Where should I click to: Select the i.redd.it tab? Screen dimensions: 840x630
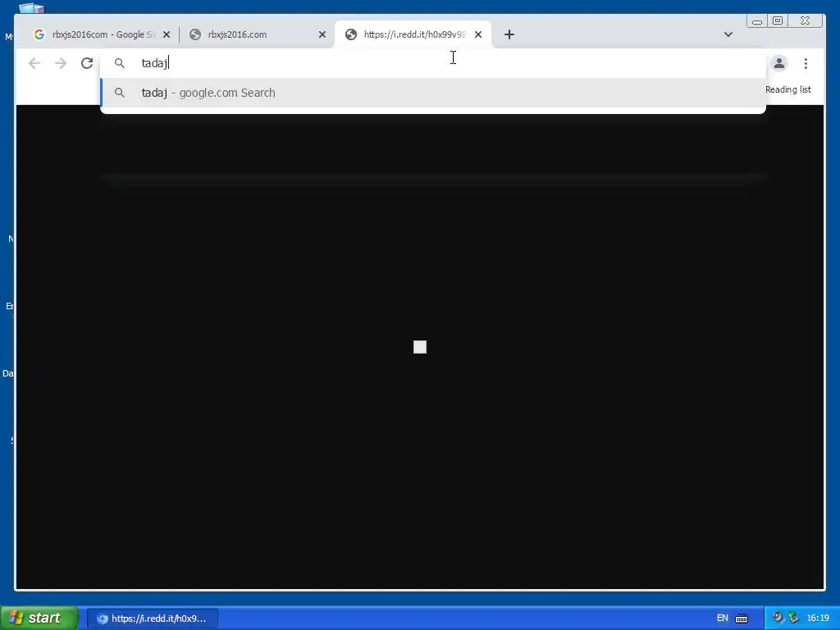pos(413,34)
